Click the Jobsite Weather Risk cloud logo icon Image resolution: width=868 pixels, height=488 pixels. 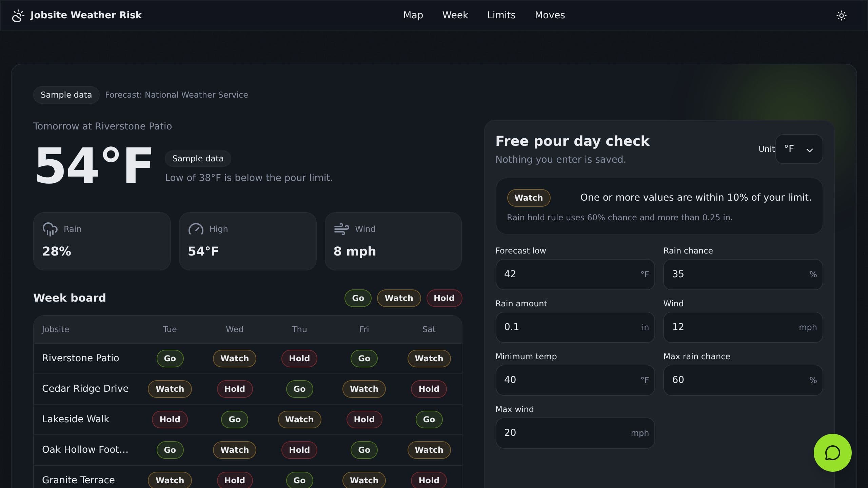click(x=18, y=15)
